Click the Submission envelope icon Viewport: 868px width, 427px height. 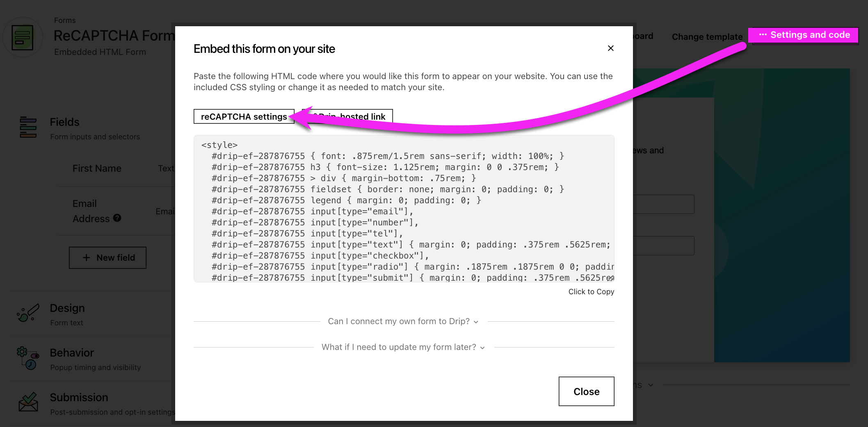pyautogui.click(x=28, y=402)
